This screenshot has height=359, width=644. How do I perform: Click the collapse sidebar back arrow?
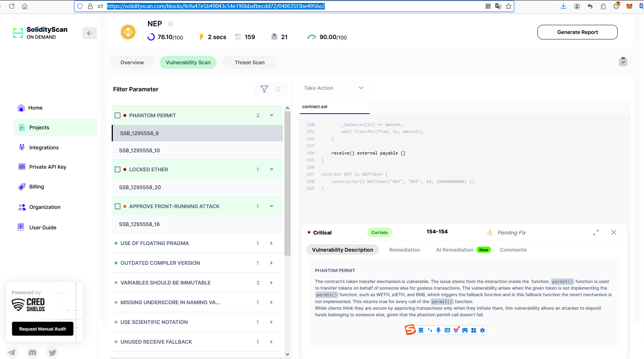(89, 33)
